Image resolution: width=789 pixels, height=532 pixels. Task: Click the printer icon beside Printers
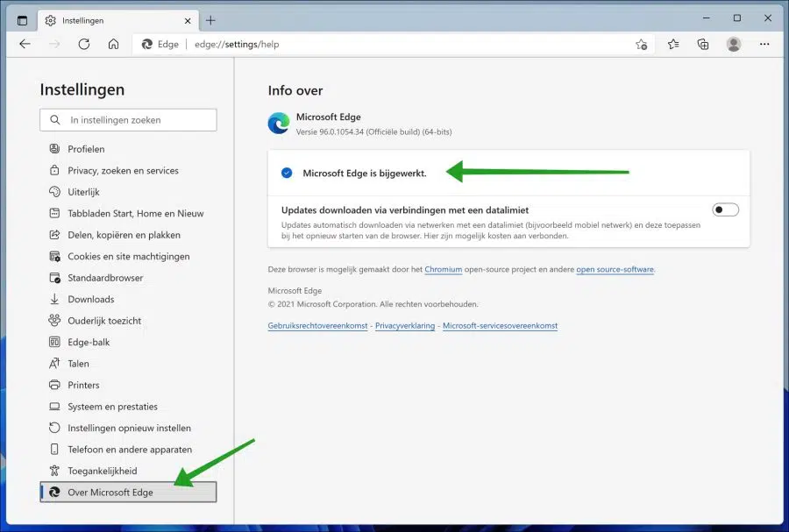click(54, 385)
